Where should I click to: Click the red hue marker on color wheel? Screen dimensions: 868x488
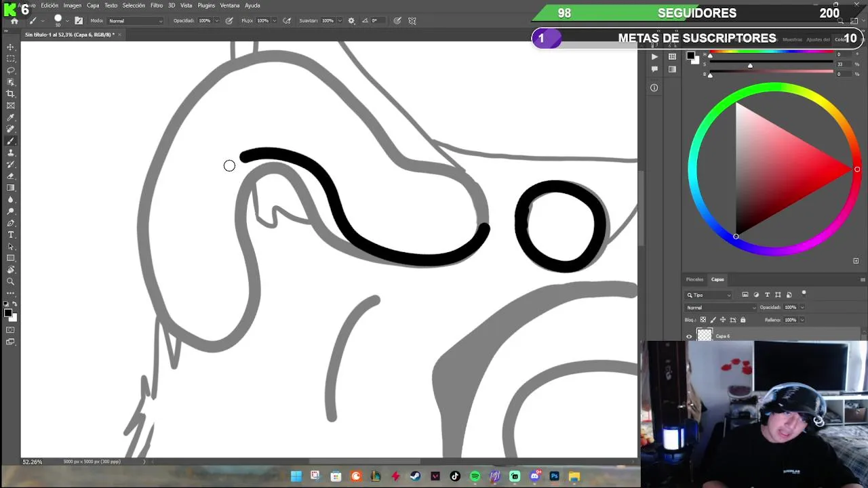[857, 169]
